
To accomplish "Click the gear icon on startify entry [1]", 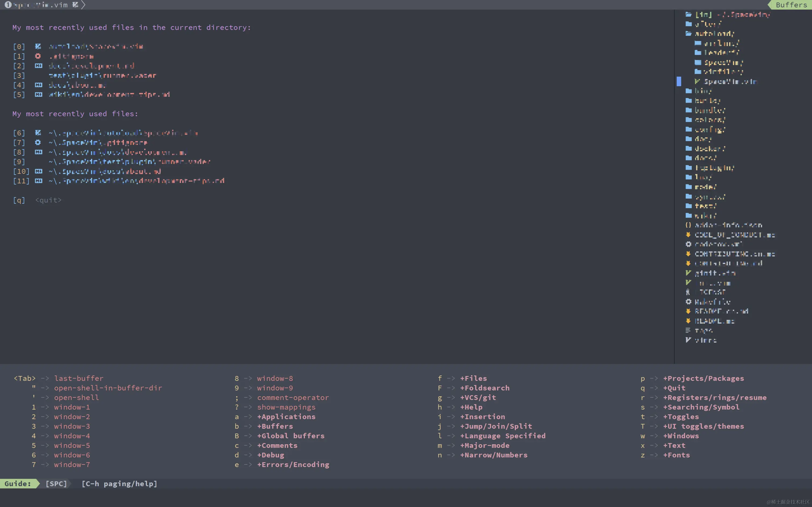I will click(x=38, y=56).
